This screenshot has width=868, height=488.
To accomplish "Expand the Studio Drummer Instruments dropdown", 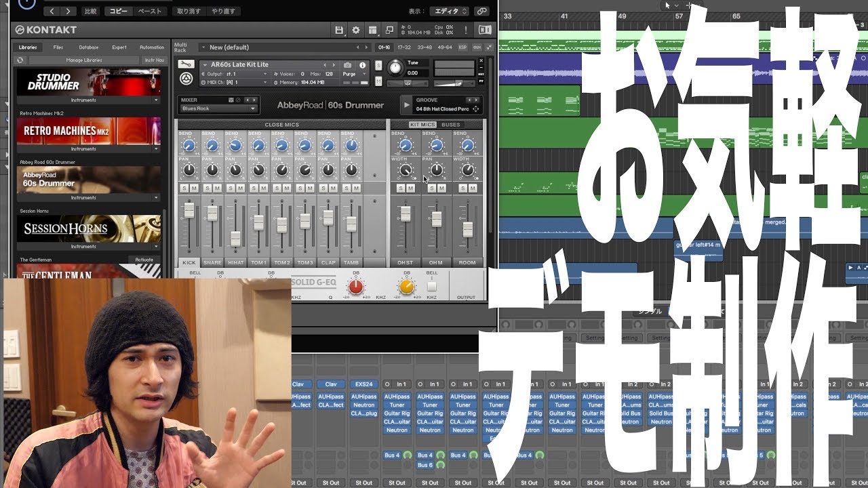I will pos(88,100).
